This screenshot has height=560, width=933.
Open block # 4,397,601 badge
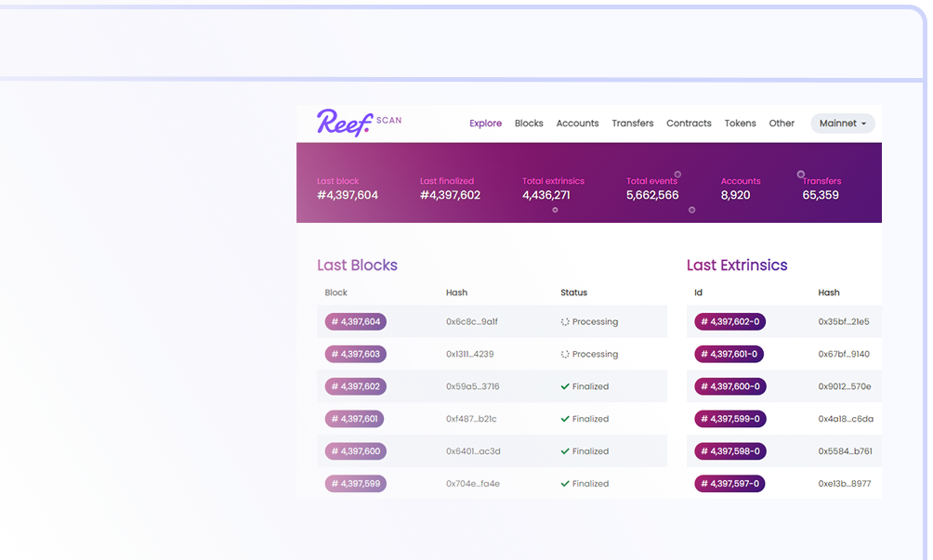(x=354, y=419)
